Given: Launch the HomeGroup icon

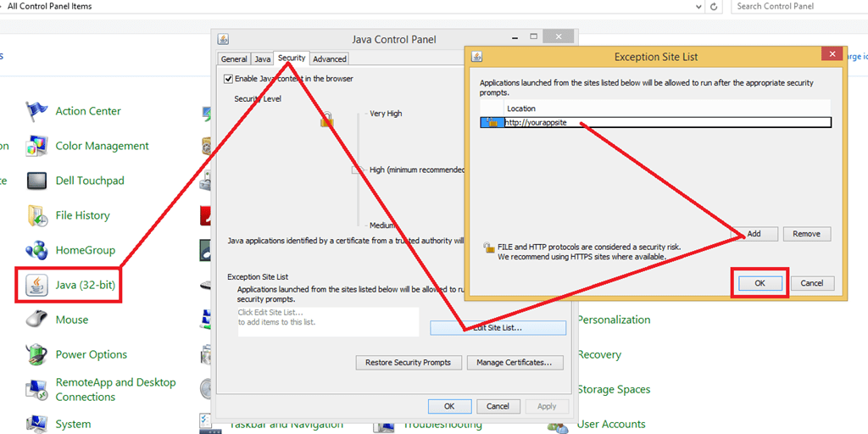Looking at the screenshot, I should point(37,250).
